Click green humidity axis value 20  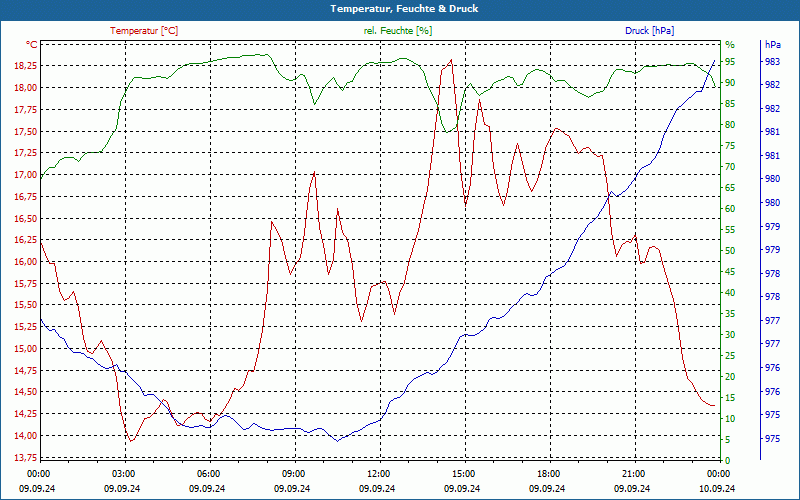(730, 377)
